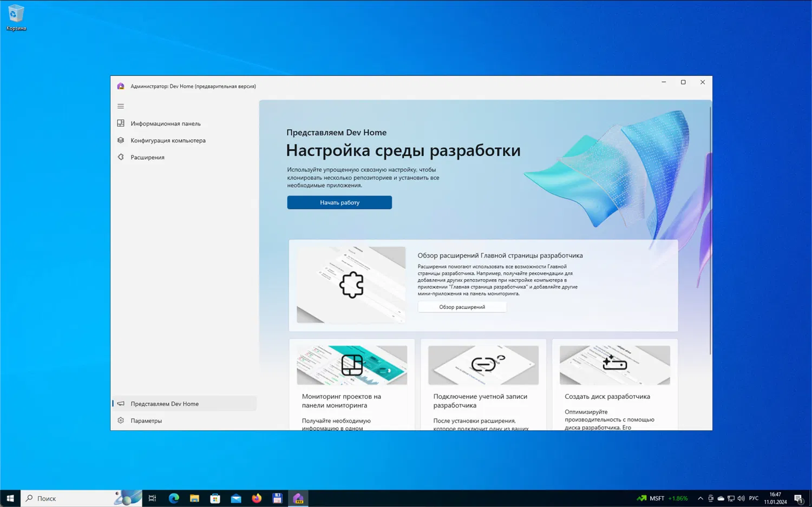
Task: Click the Dev Home app icon in the title bar
Action: click(121, 86)
